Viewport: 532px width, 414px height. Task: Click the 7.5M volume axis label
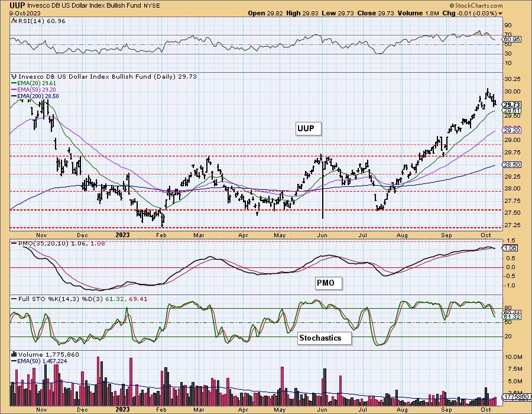pos(514,369)
